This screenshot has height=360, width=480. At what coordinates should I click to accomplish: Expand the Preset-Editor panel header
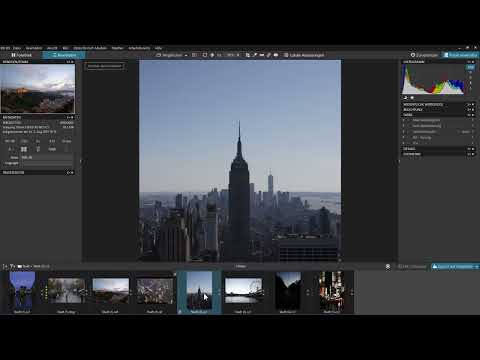[38, 172]
